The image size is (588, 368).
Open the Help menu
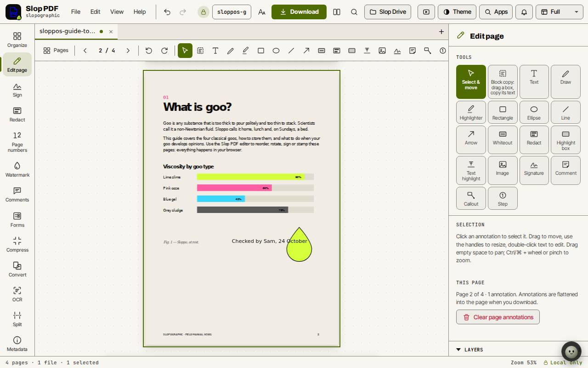(140, 12)
